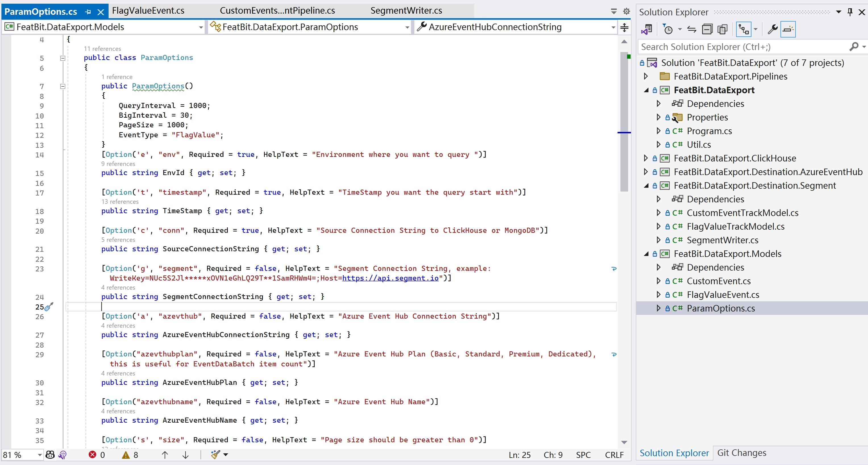The width and height of the screenshot is (868, 465).
Task: Switch to the SegmentWriter.cs tab
Action: click(406, 11)
